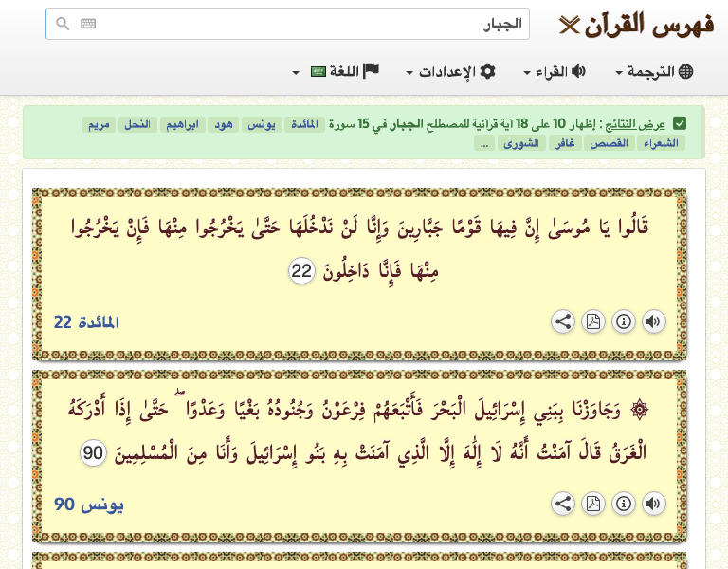Export المائدة 22 verse as PDF

[x=593, y=321]
